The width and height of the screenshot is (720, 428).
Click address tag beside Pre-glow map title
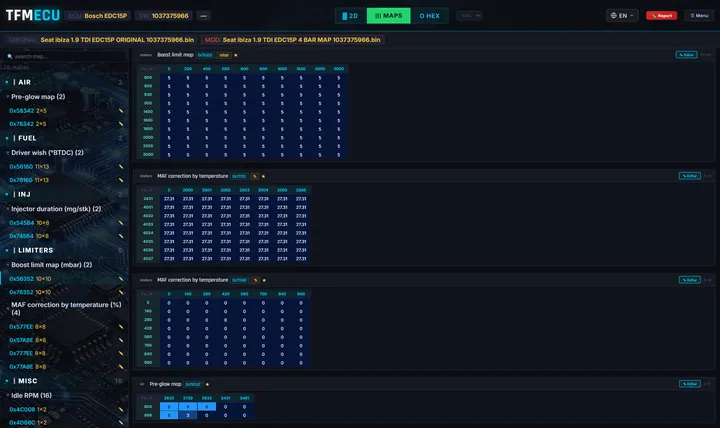click(193, 384)
